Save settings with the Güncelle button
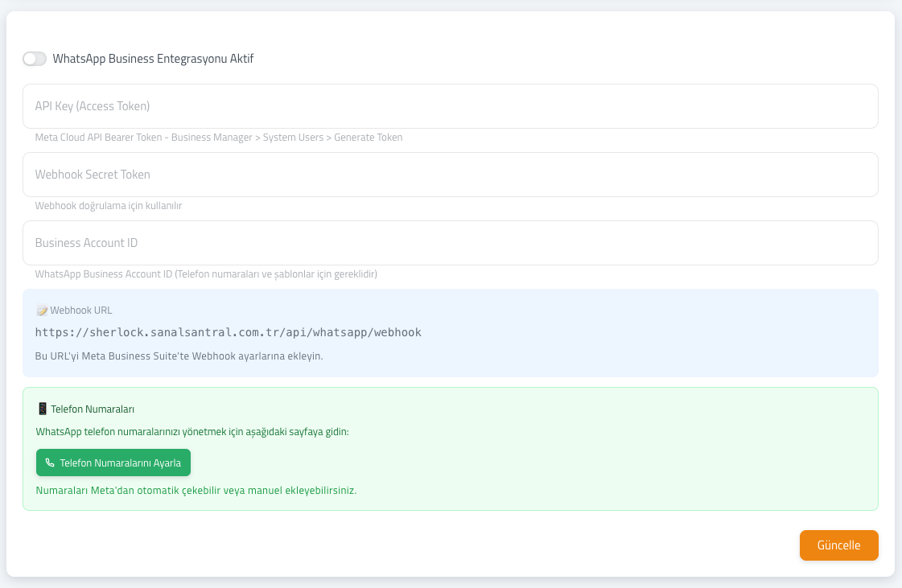The width and height of the screenshot is (902, 588). pos(838,545)
